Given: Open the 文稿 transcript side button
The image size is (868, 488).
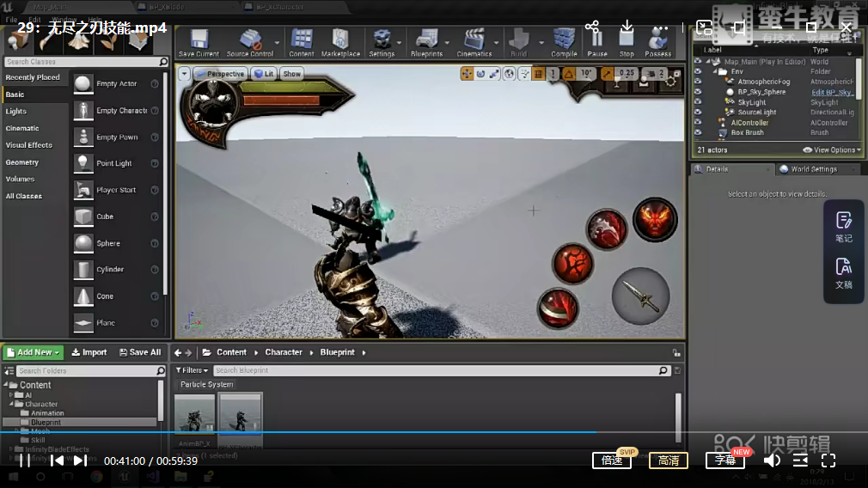Looking at the screenshot, I should coord(844,273).
